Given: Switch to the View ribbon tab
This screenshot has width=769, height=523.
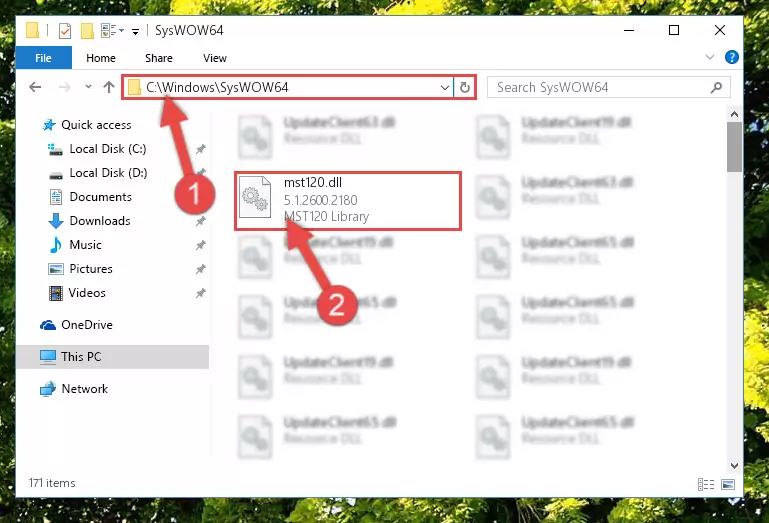Looking at the screenshot, I should click(215, 58).
